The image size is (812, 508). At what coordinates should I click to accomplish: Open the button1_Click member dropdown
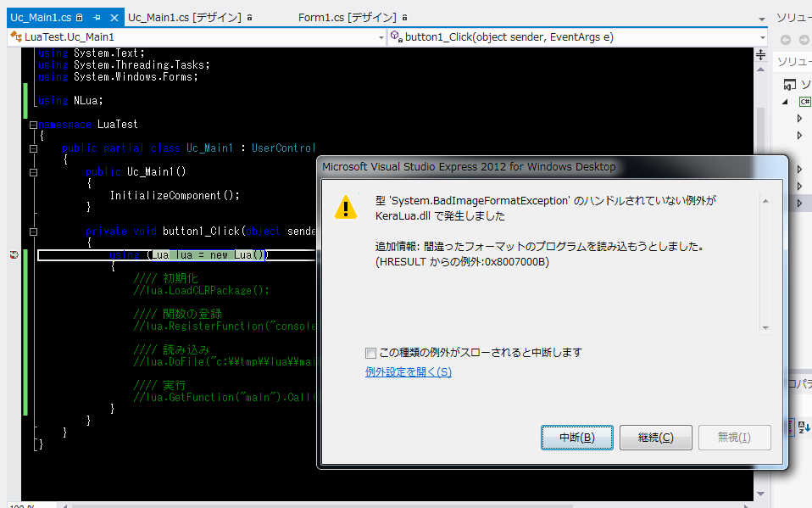tap(762, 37)
